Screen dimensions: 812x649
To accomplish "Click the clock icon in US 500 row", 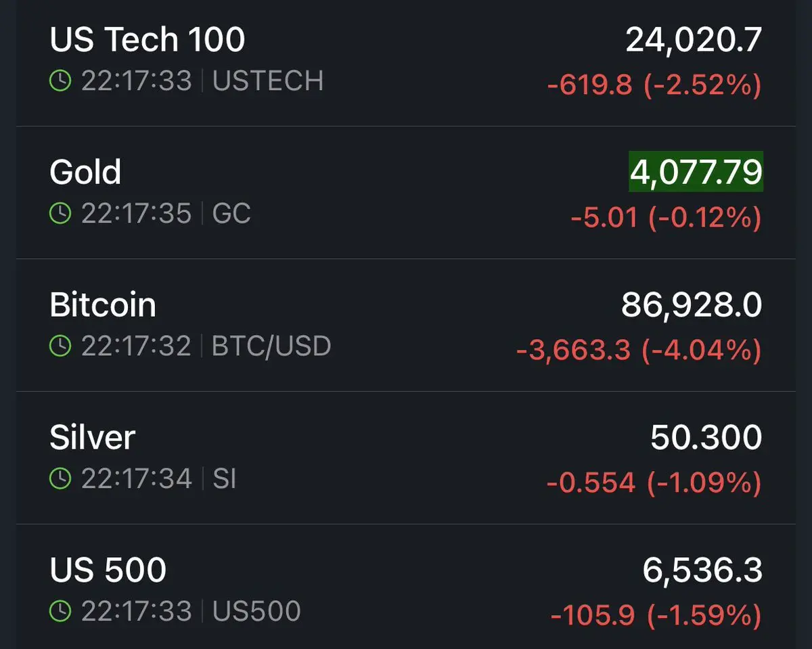I will pyautogui.click(x=60, y=612).
